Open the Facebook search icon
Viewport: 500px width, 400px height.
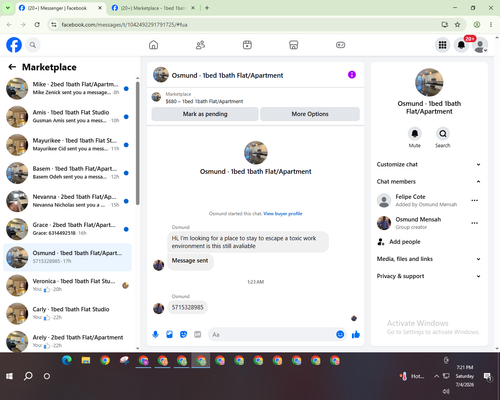pos(33,45)
